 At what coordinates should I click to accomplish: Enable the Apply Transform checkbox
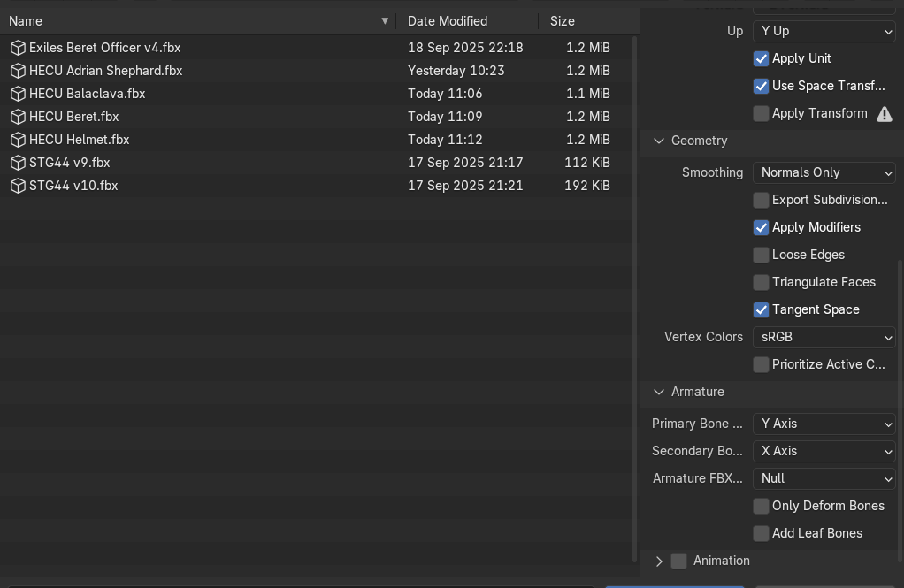tap(761, 113)
